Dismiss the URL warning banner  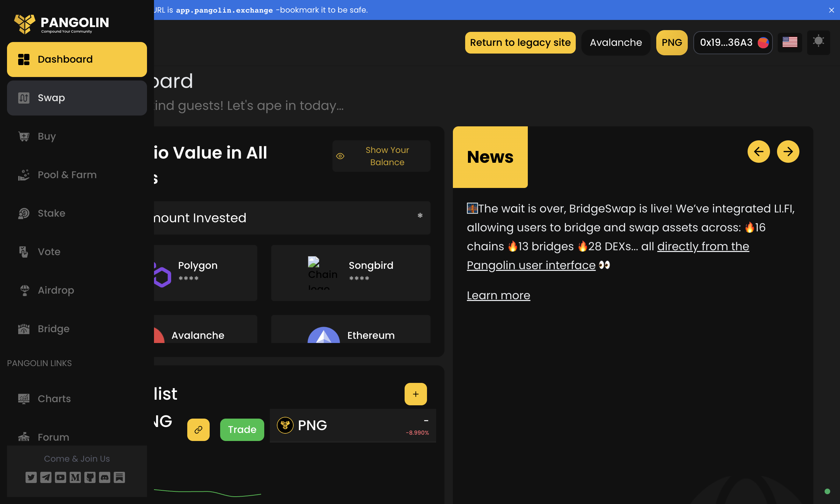(832, 10)
